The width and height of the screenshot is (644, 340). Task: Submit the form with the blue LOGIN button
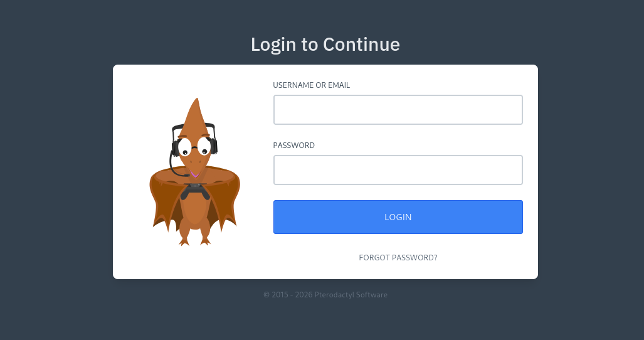[x=398, y=217]
